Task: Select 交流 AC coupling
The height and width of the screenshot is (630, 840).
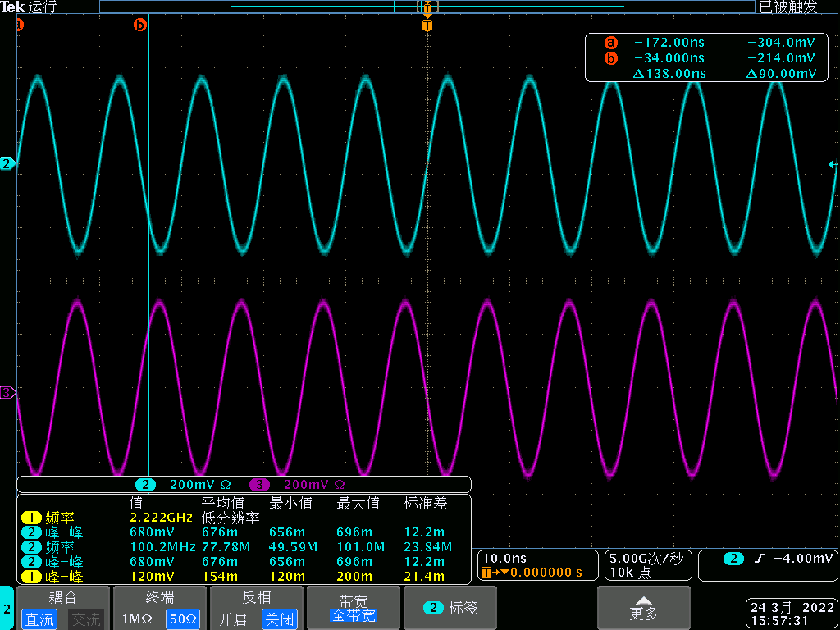Action: [86, 620]
